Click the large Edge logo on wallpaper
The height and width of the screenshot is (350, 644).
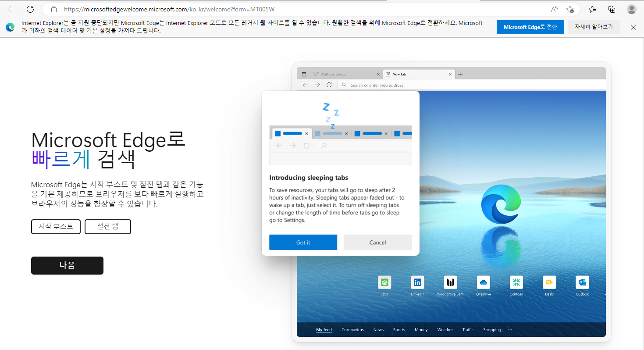(x=501, y=204)
